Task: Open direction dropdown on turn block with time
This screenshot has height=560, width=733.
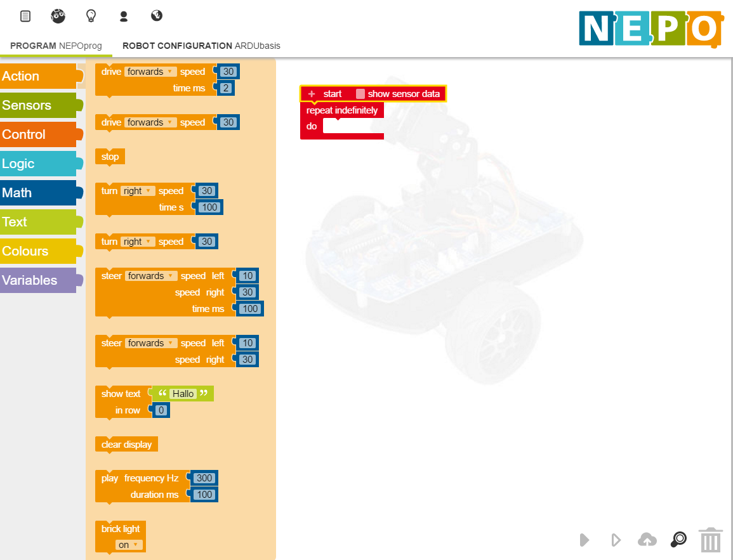Action: click(x=138, y=190)
